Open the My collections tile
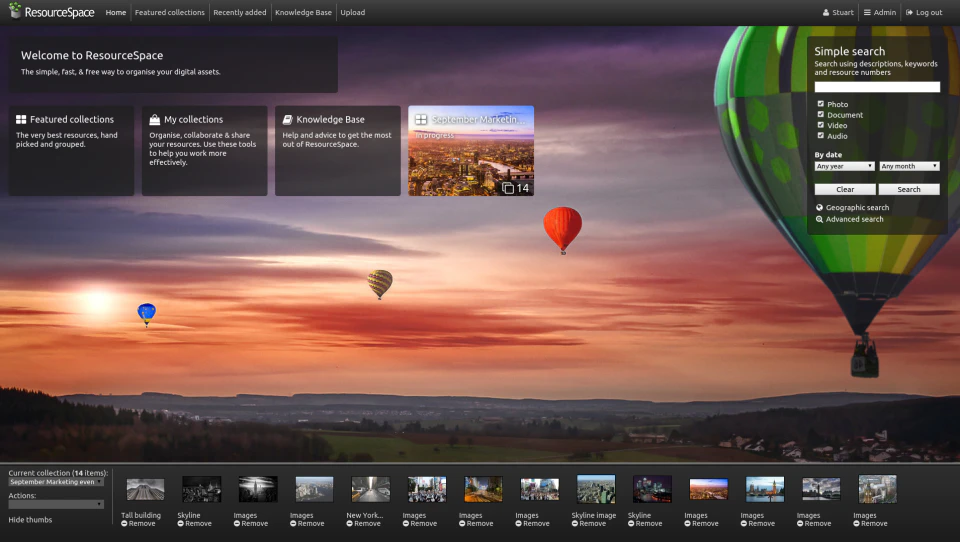This screenshot has width=960, height=542. [204, 151]
